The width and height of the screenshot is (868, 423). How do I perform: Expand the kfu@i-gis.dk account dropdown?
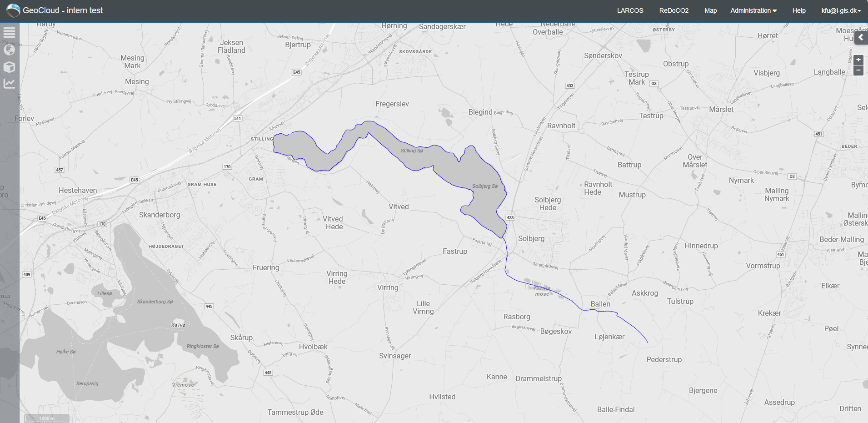point(841,10)
